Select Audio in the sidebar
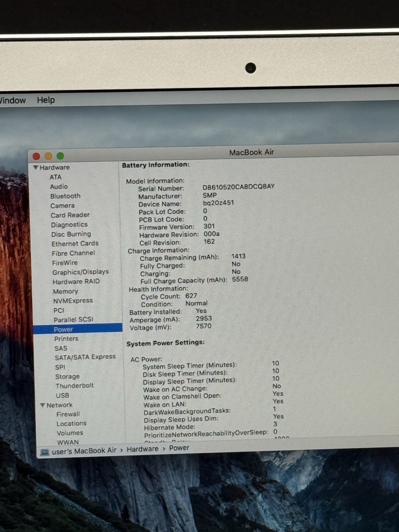The height and width of the screenshot is (532, 399). point(59,187)
